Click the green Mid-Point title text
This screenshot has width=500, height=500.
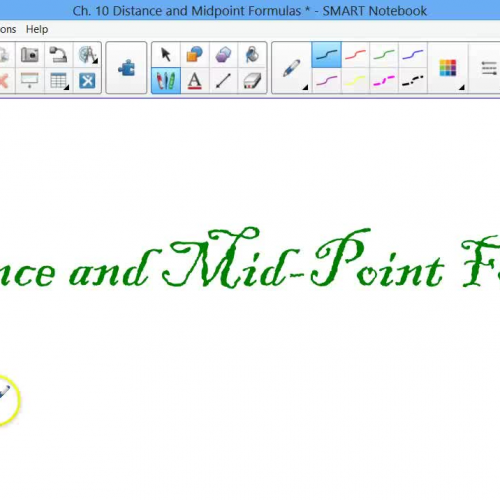click(303, 258)
